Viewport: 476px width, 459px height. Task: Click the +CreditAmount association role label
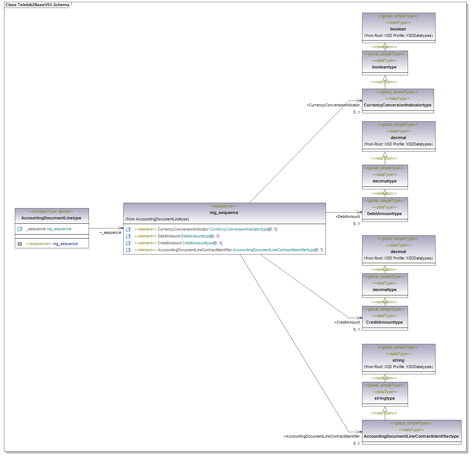tap(347, 323)
